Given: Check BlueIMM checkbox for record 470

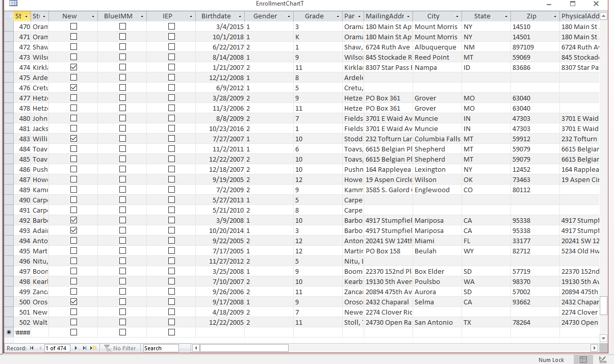Looking at the screenshot, I should tap(122, 27).
